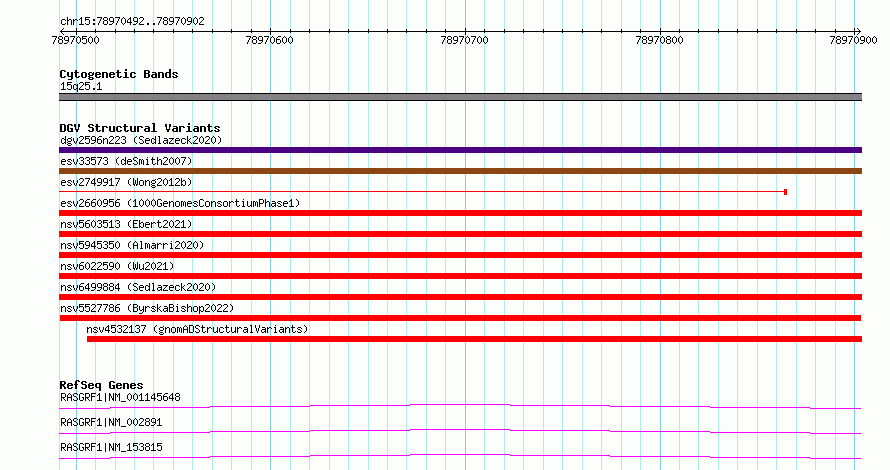The height and width of the screenshot is (470, 890).
Task: Click the thin red esv2749917 variant line
Action: tap(421, 192)
